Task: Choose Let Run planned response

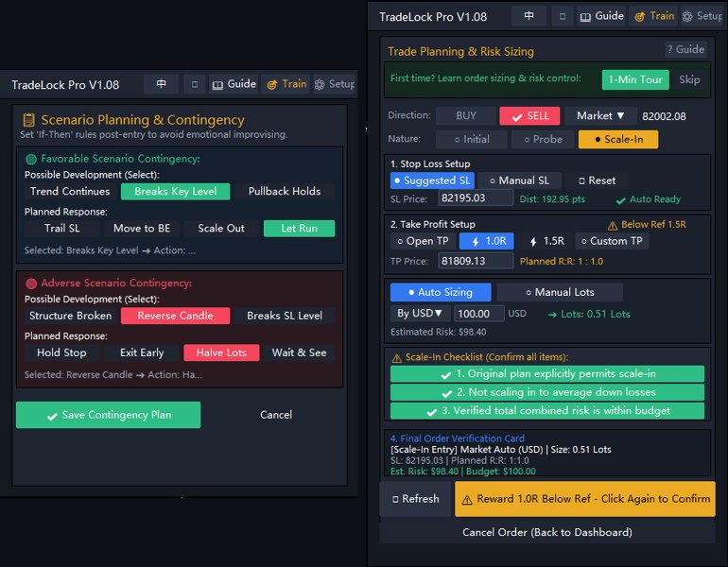Action: [x=299, y=229]
